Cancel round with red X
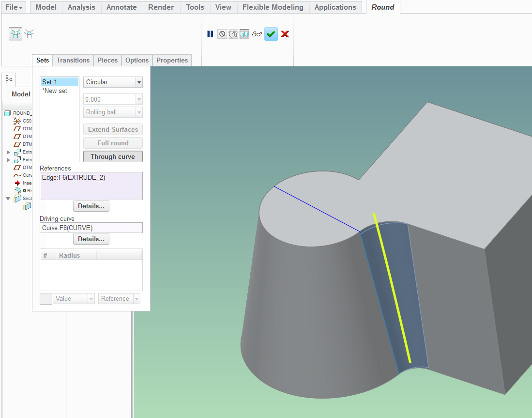The height and width of the screenshot is (418, 532). click(x=285, y=34)
